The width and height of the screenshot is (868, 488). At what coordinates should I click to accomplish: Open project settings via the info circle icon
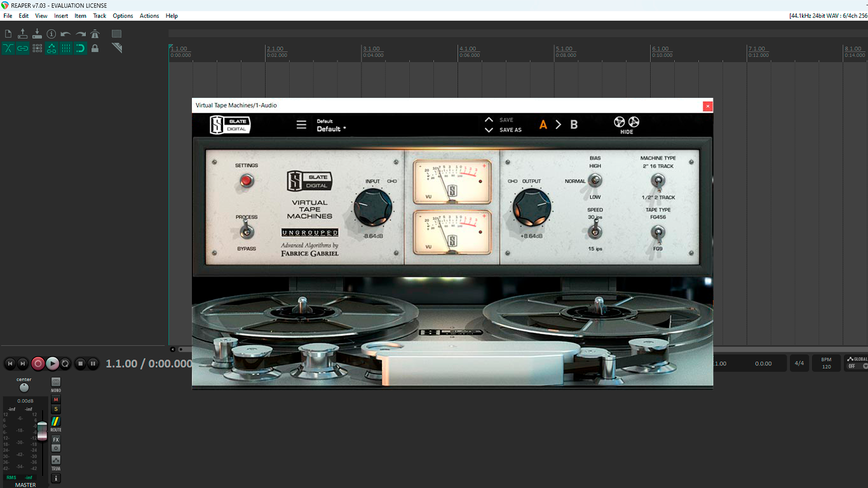pos(51,34)
